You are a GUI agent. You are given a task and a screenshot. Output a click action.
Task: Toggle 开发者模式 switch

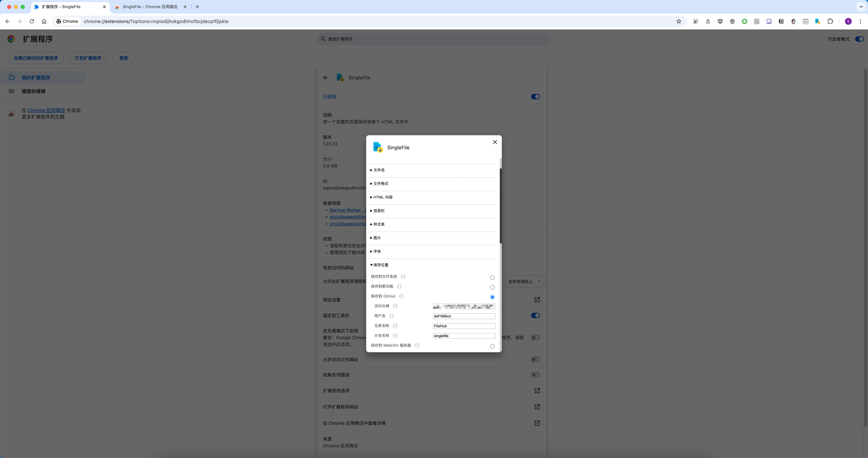click(x=859, y=39)
